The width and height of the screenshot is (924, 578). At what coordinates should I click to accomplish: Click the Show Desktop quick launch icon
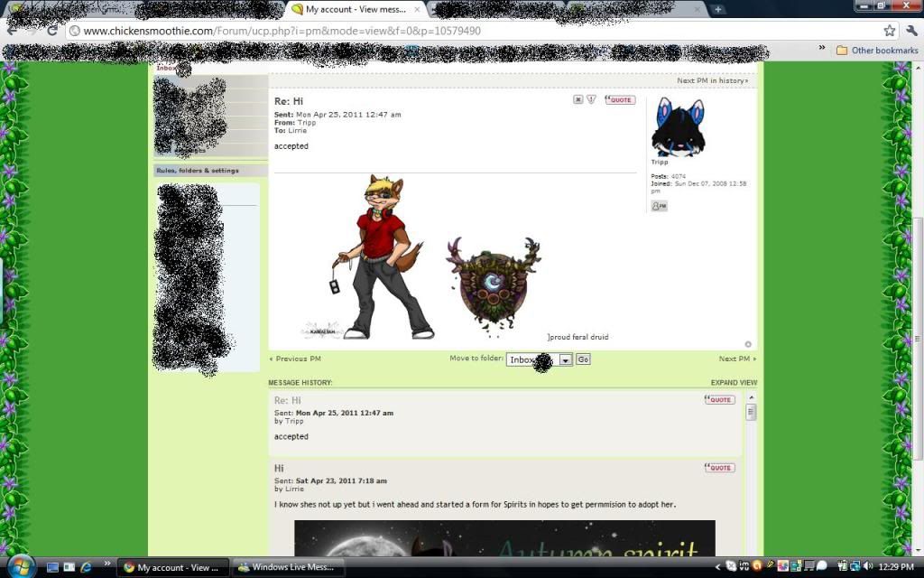52,567
